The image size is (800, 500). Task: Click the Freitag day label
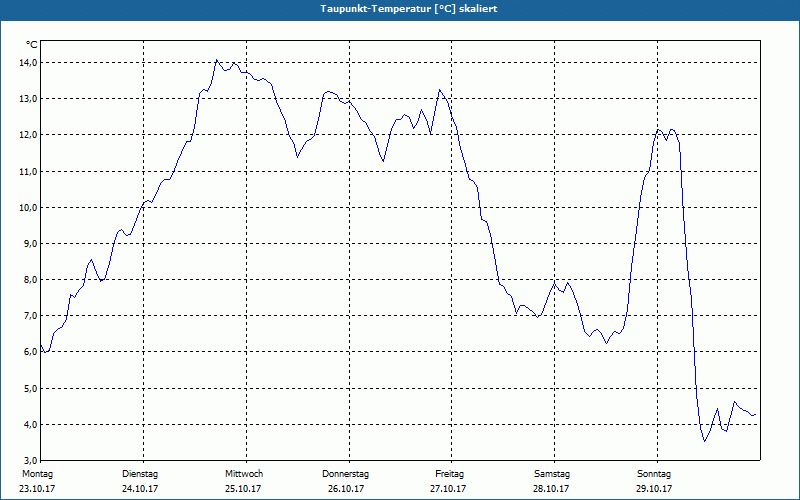449,474
